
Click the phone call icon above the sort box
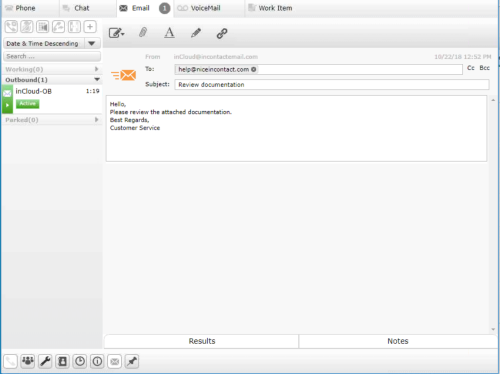coord(11,27)
